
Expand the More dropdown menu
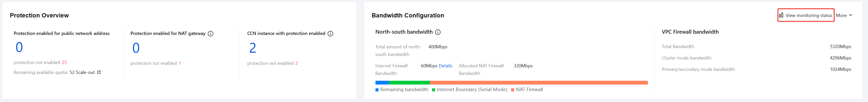coord(844,15)
